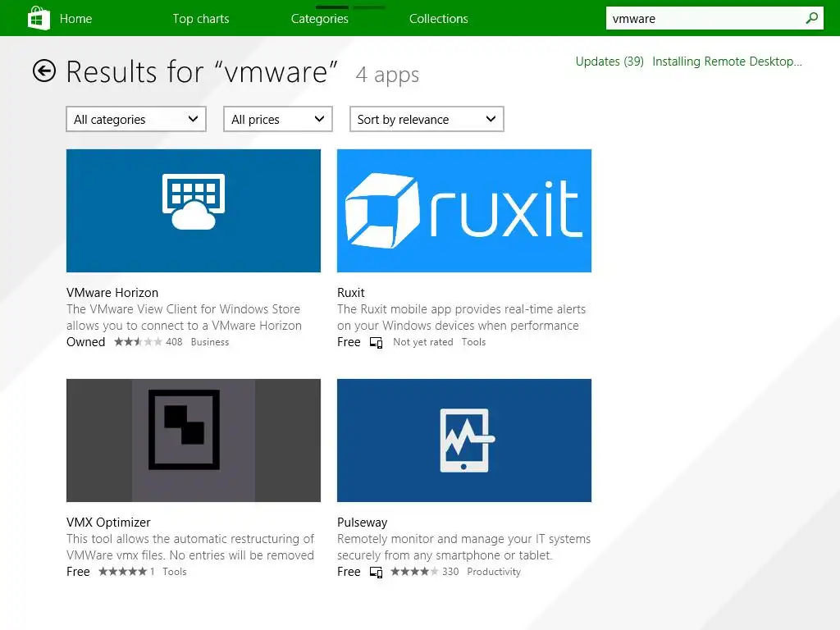Click the search magnifier icon

click(811, 18)
